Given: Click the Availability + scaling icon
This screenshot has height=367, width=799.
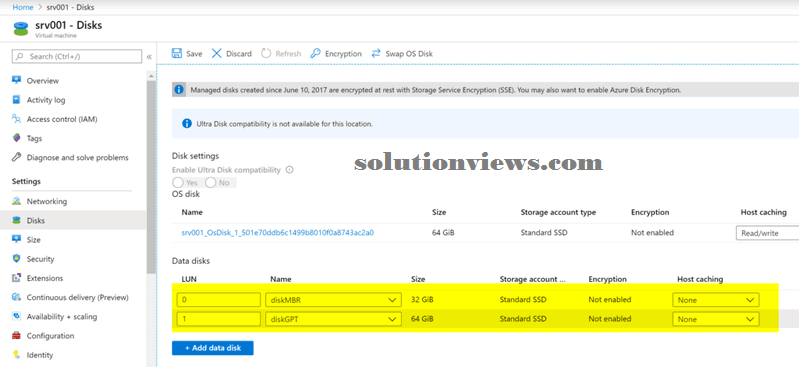Looking at the screenshot, I should 17,317.
